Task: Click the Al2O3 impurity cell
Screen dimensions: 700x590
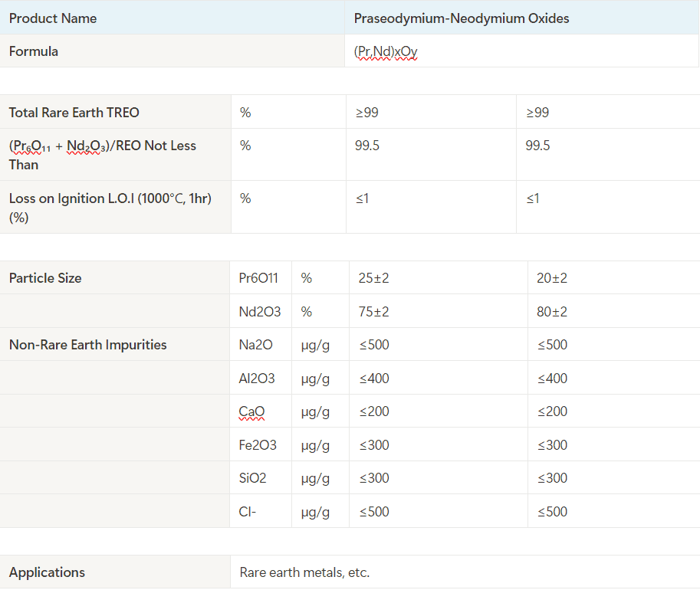Action: click(257, 379)
